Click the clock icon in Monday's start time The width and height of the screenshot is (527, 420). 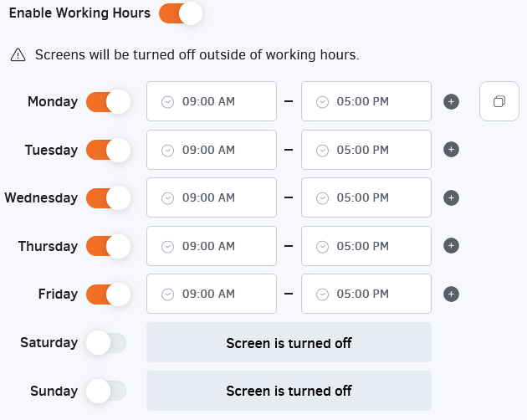(x=167, y=102)
